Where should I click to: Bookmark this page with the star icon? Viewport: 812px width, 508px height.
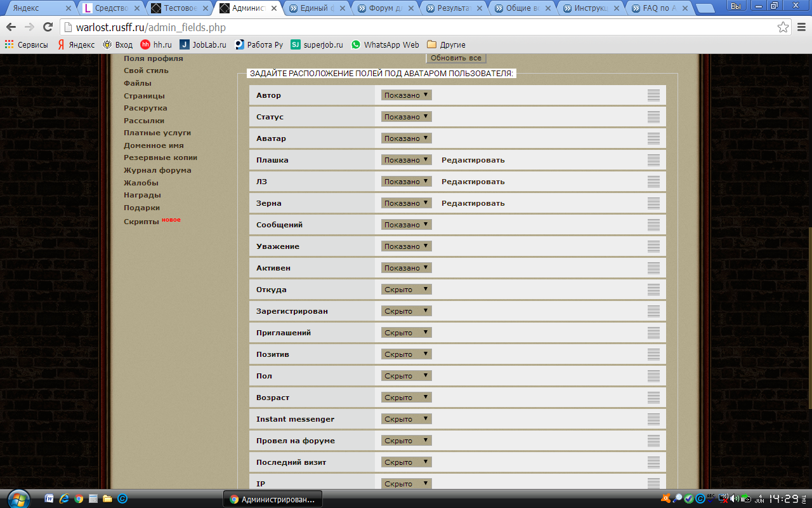[783, 27]
